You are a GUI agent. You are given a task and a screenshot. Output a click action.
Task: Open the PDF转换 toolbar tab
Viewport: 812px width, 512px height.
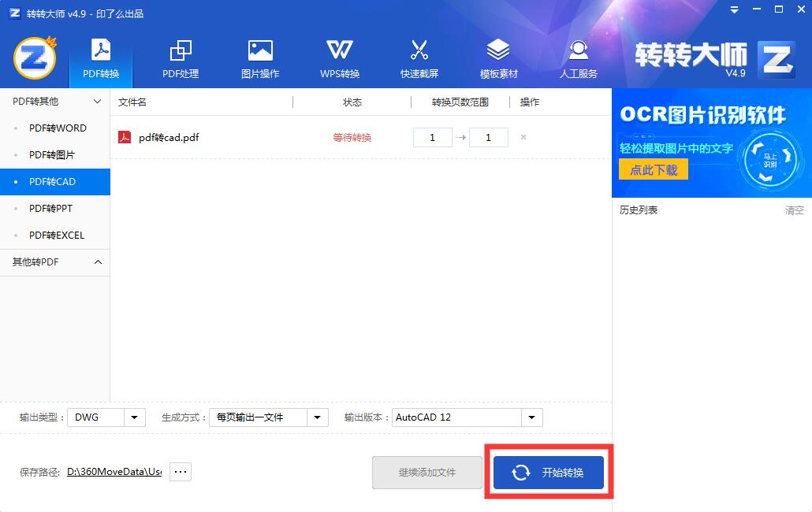pos(101,59)
